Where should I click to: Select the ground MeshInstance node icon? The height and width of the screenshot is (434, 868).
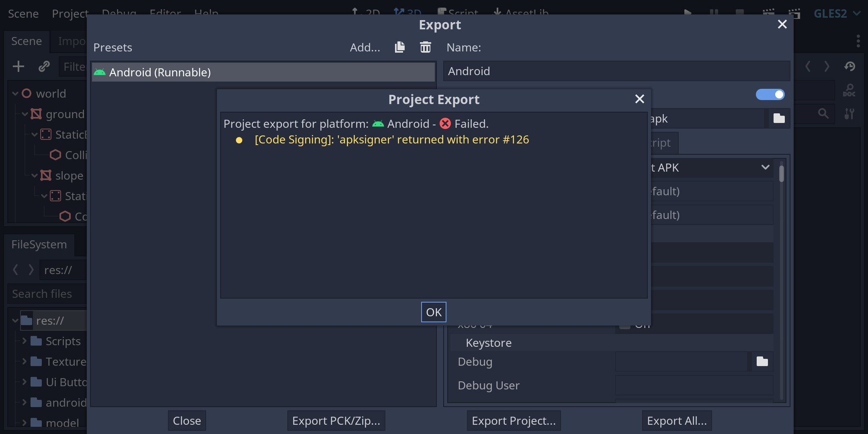pos(36,114)
